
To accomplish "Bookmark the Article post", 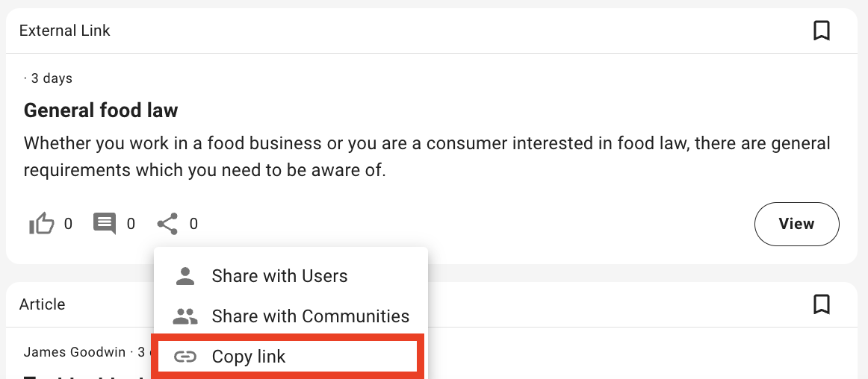I will coord(821,304).
